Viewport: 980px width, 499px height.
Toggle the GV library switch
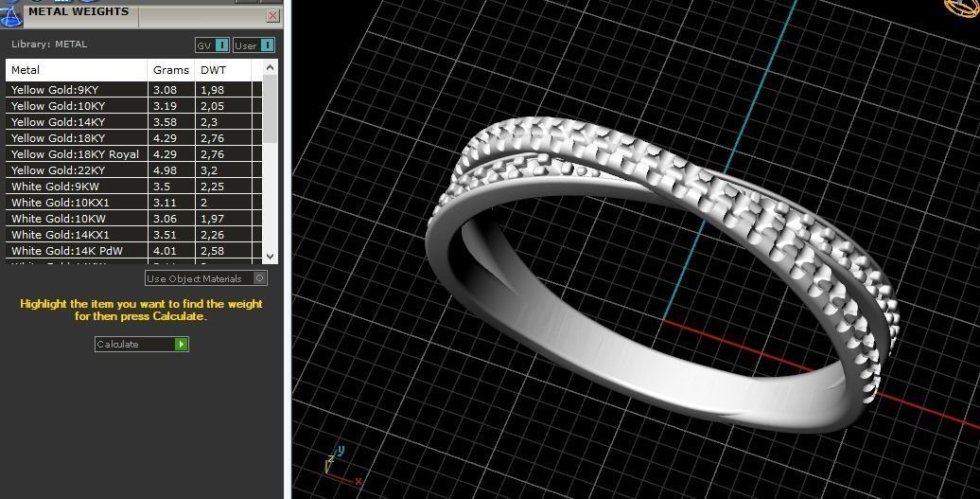[213, 45]
